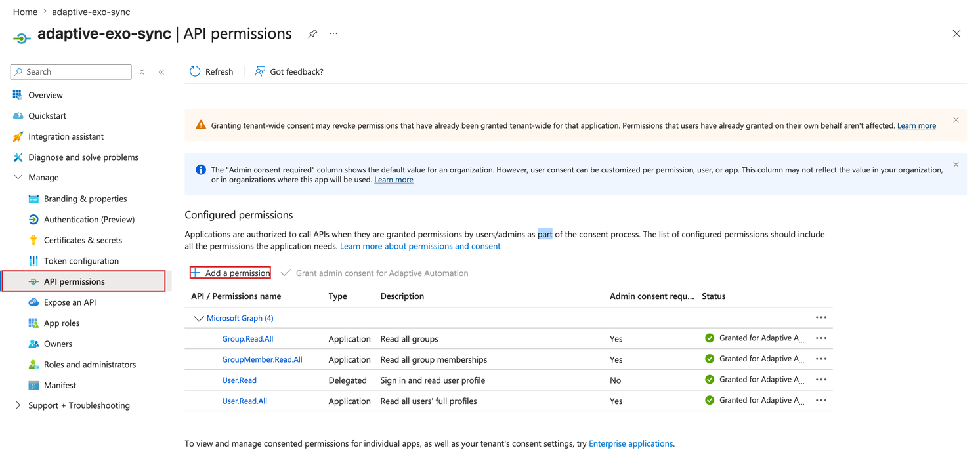This screenshot has width=980, height=461.
Task: Open the Group.Read.All permission link
Action: pyautogui.click(x=247, y=339)
